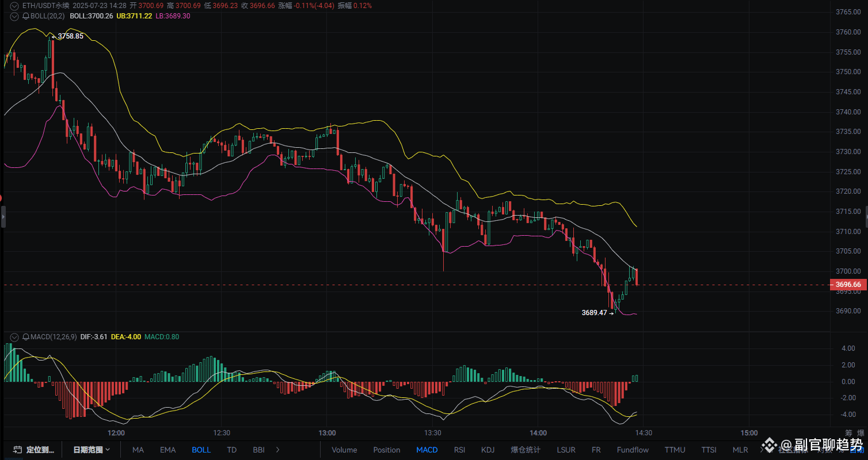Select the TD indicator tab
868x460 pixels.
pos(232,450)
